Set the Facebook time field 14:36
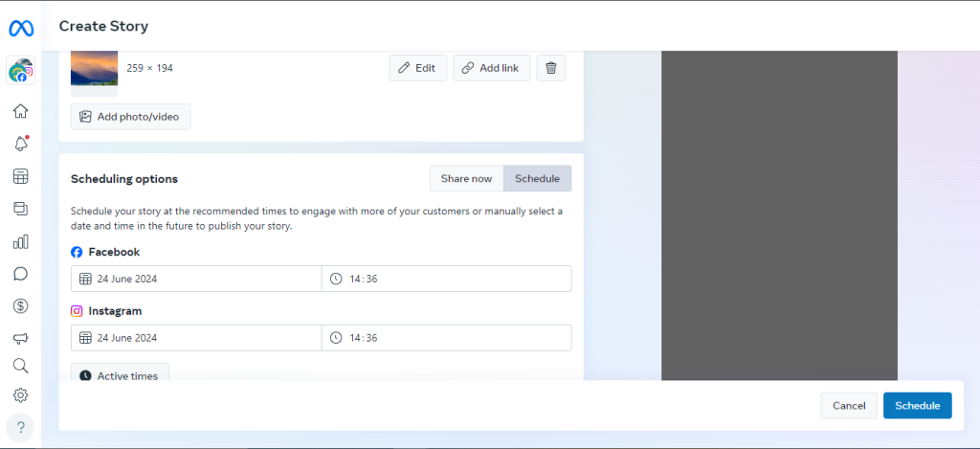The image size is (980, 449). (446, 279)
